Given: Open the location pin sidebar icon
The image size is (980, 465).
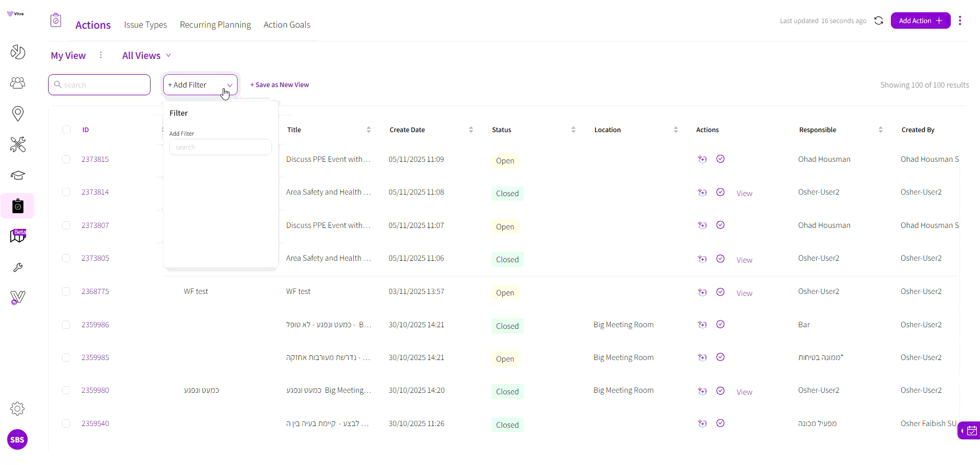Looking at the screenshot, I should point(18,114).
